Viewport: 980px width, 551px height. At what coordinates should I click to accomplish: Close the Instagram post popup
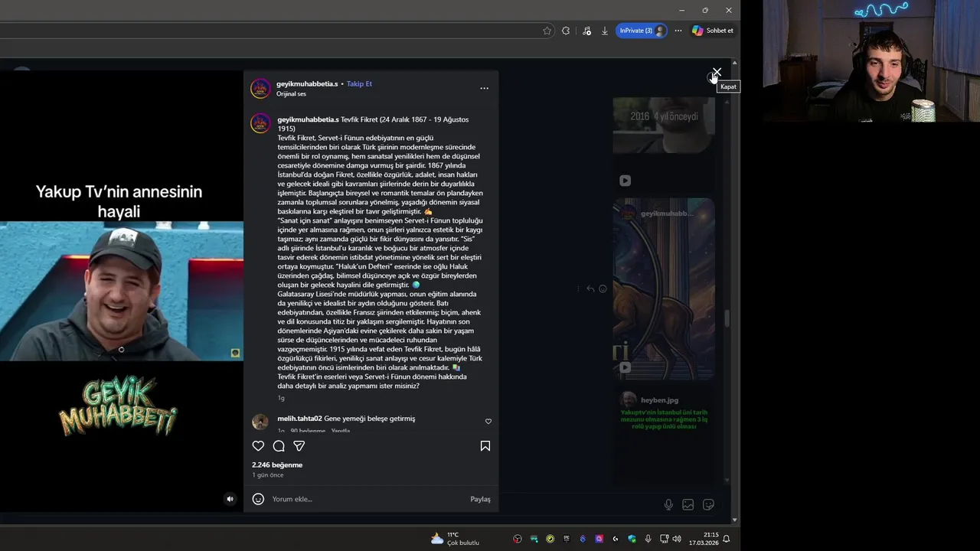pyautogui.click(x=717, y=73)
